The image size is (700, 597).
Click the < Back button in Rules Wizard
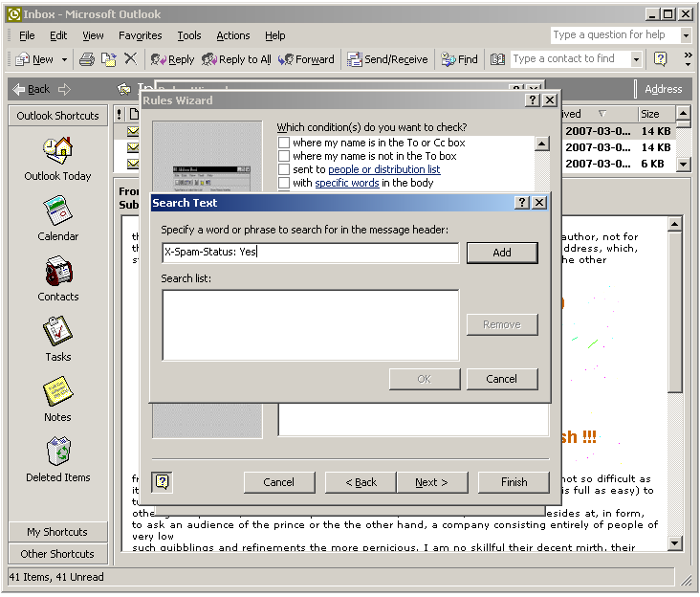[361, 482]
